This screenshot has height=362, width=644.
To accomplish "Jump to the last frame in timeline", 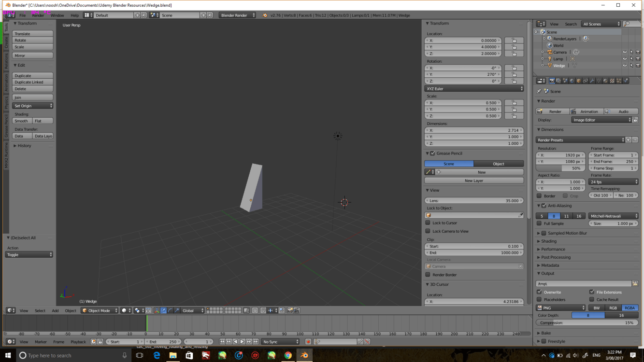I will [256, 342].
